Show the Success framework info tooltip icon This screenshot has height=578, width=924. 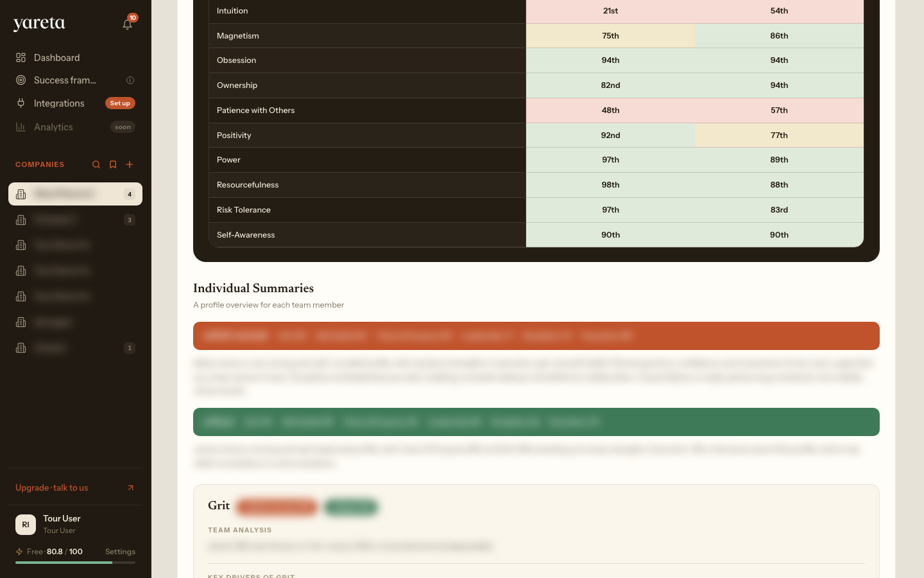(x=130, y=80)
